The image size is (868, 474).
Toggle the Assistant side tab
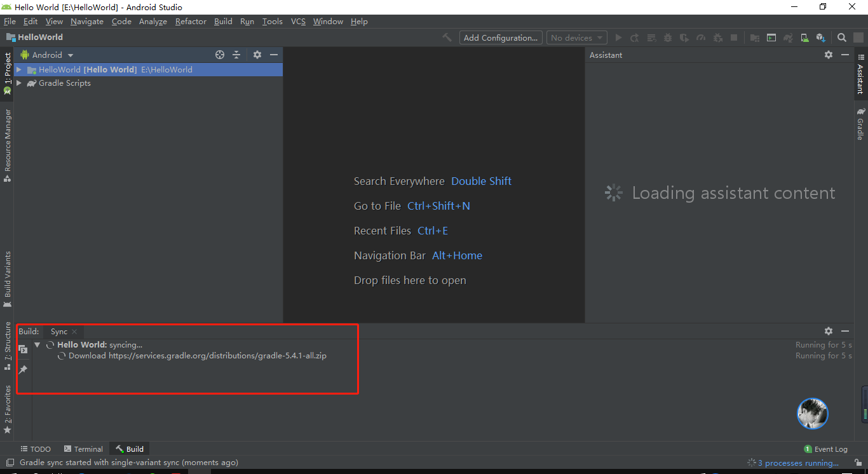click(860, 73)
